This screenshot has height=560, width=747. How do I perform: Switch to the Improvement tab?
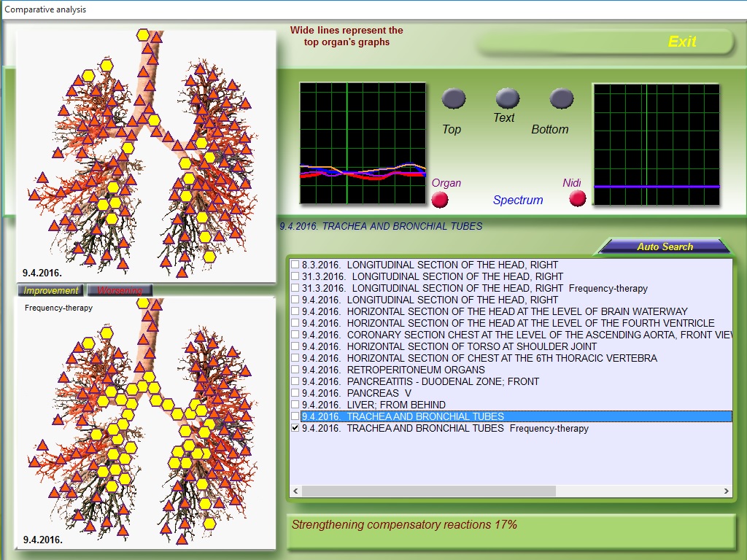coord(51,290)
